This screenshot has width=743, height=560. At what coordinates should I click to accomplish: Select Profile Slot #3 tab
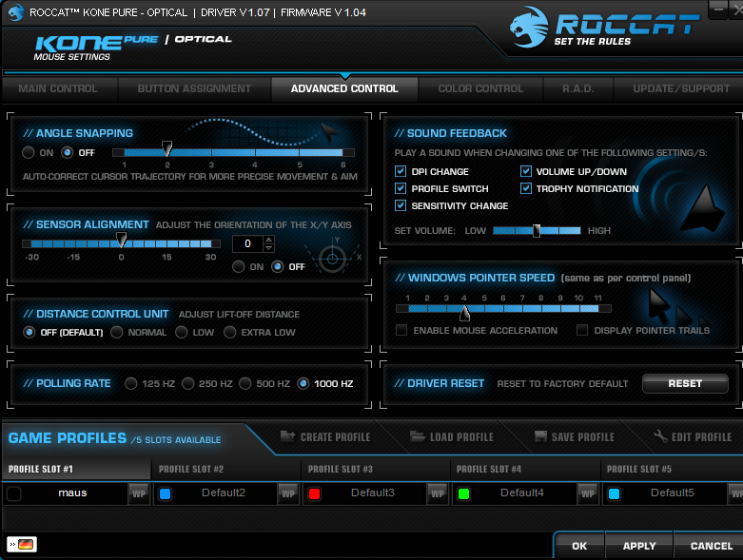coord(376,469)
